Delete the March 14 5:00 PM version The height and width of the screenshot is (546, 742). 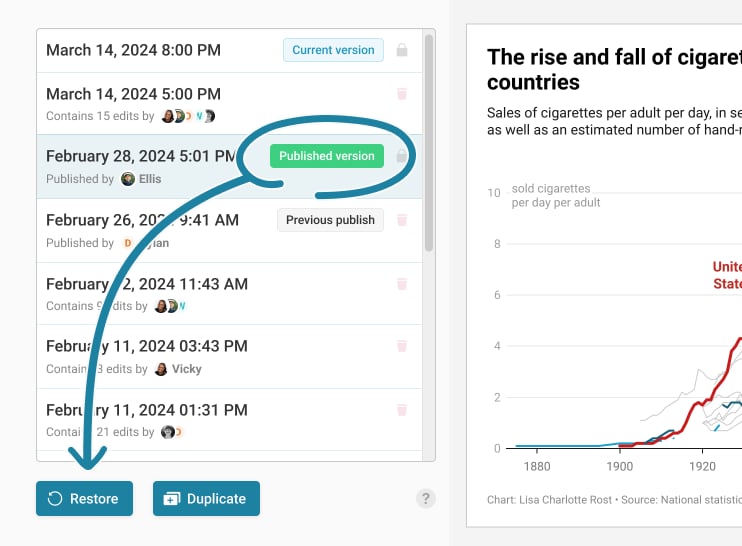pyautogui.click(x=402, y=94)
